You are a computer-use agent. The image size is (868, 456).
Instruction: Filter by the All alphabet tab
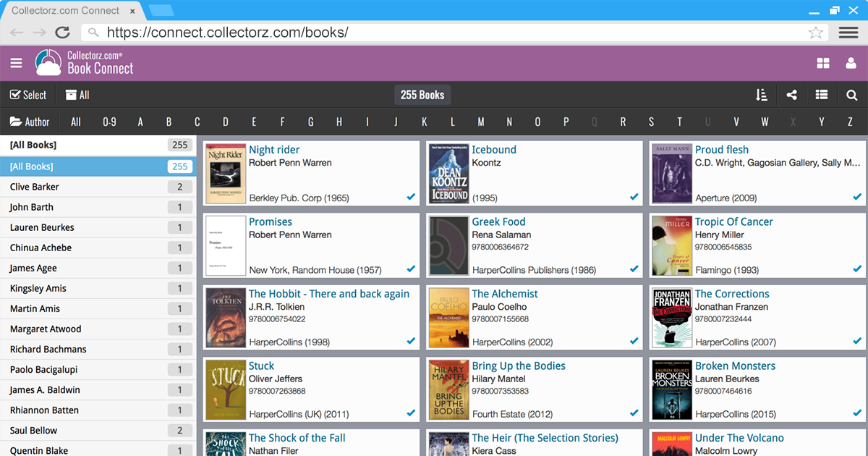(76, 122)
